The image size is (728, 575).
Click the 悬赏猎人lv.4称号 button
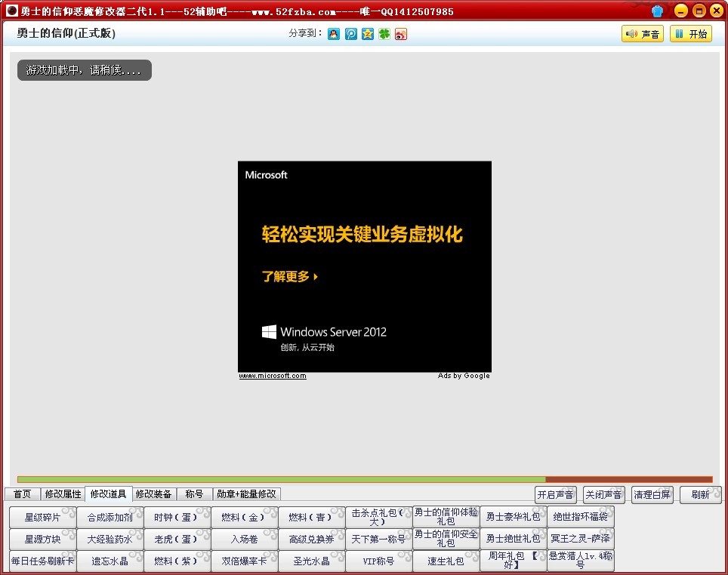coord(581,561)
